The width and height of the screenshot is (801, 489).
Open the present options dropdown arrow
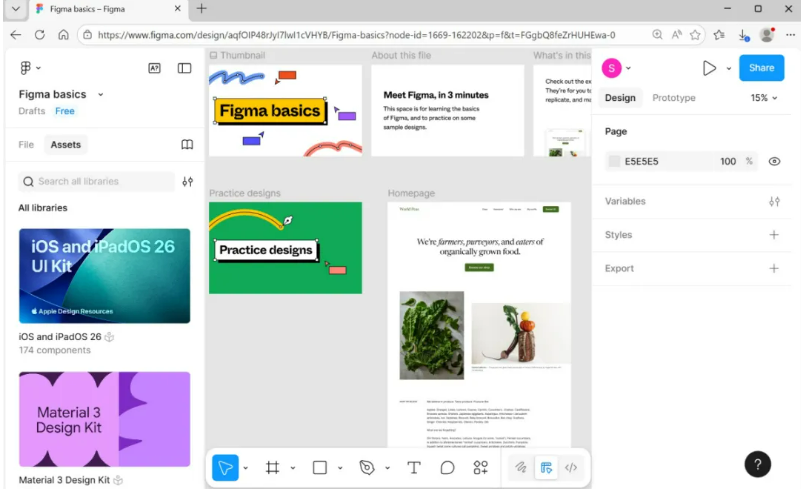click(729, 68)
